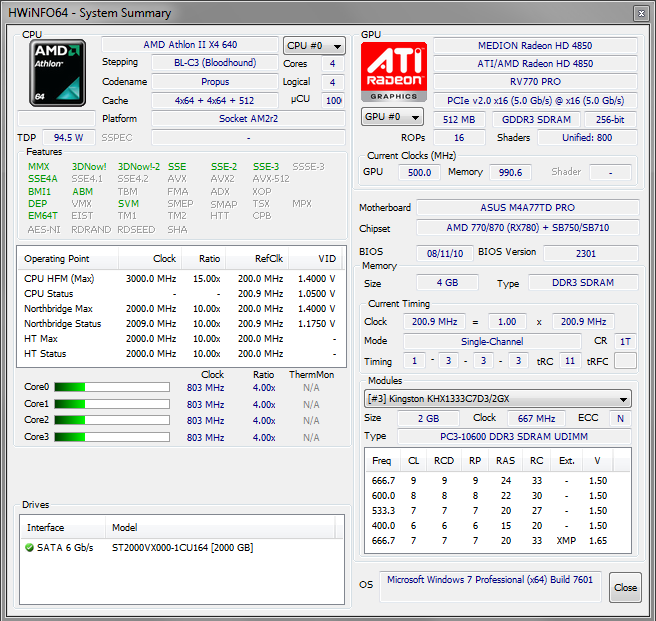
Task: Select the CPU HFM (Max) row
Action: [x=181, y=279]
